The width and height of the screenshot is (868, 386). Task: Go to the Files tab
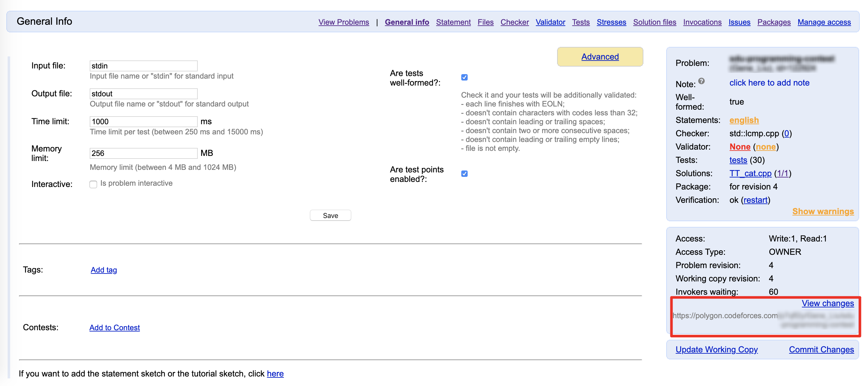pos(485,22)
